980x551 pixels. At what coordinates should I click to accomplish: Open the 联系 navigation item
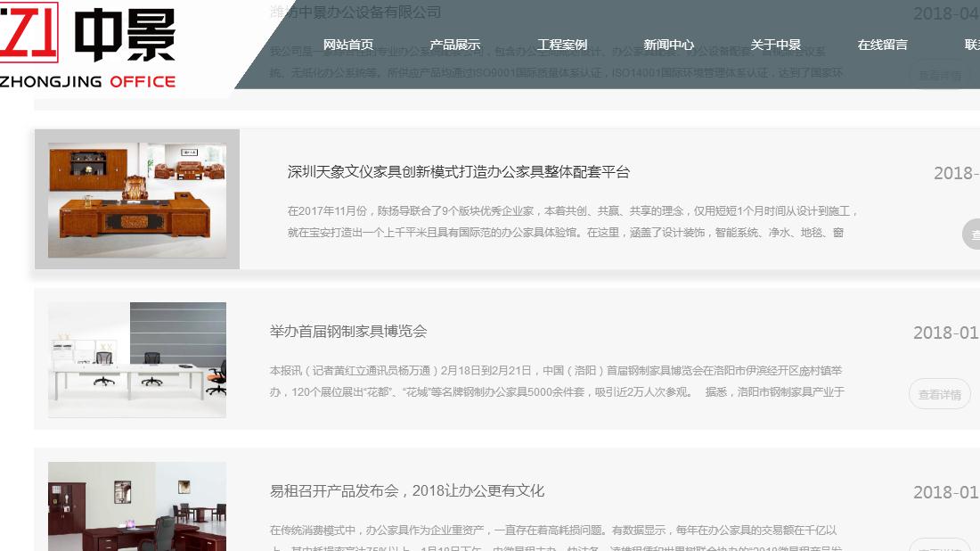pos(971,44)
